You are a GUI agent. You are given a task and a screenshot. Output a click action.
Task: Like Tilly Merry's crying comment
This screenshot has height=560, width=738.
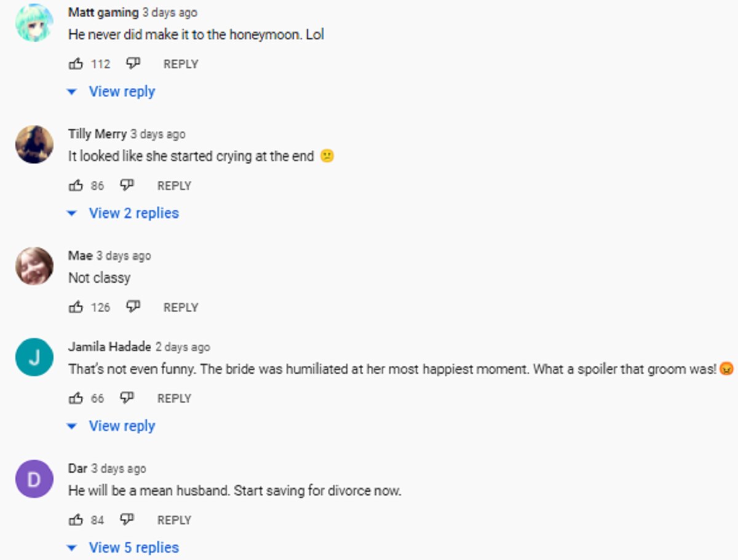pos(76,185)
